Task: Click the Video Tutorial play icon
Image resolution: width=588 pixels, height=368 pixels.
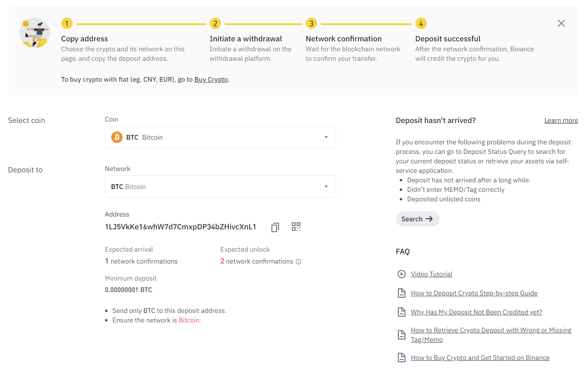Action: click(x=402, y=274)
